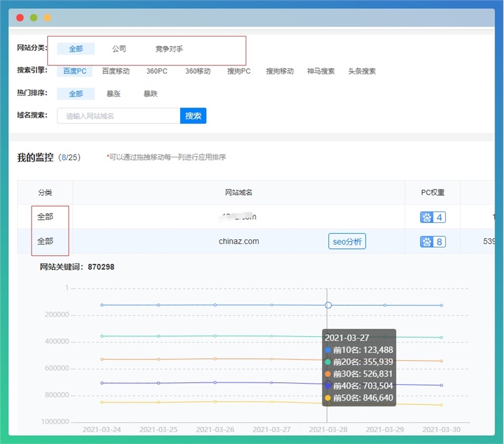Choose the 搜狗PC search engine
The height and width of the screenshot is (444, 504).
tap(239, 71)
